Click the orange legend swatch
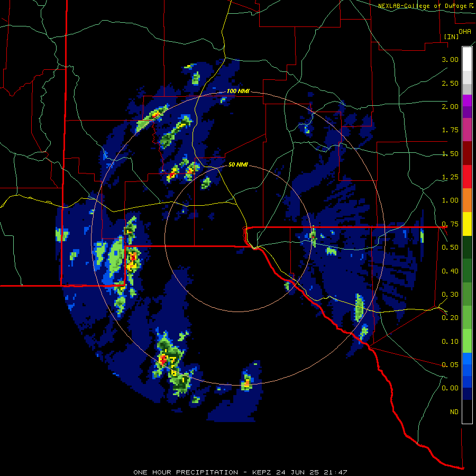 (467, 200)
